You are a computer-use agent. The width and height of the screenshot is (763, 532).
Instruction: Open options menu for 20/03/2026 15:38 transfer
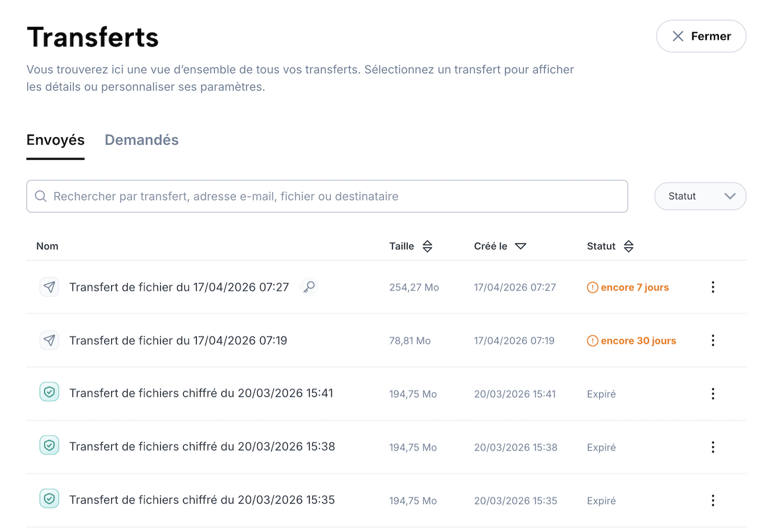[x=713, y=447]
